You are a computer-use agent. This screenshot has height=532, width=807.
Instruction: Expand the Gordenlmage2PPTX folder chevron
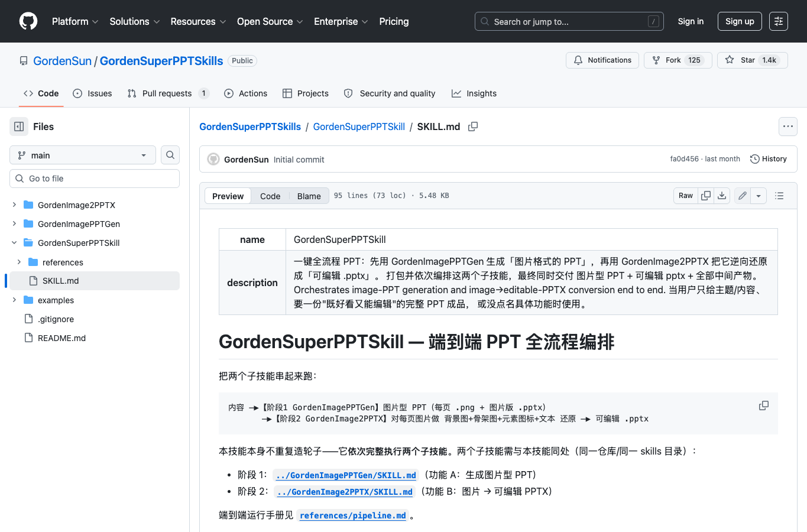point(14,205)
